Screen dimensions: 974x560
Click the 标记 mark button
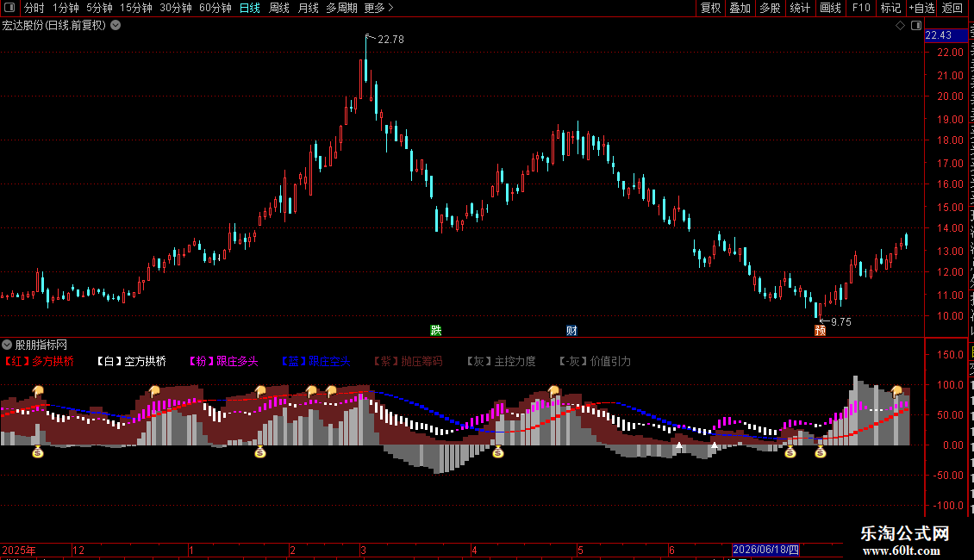pos(890,8)
